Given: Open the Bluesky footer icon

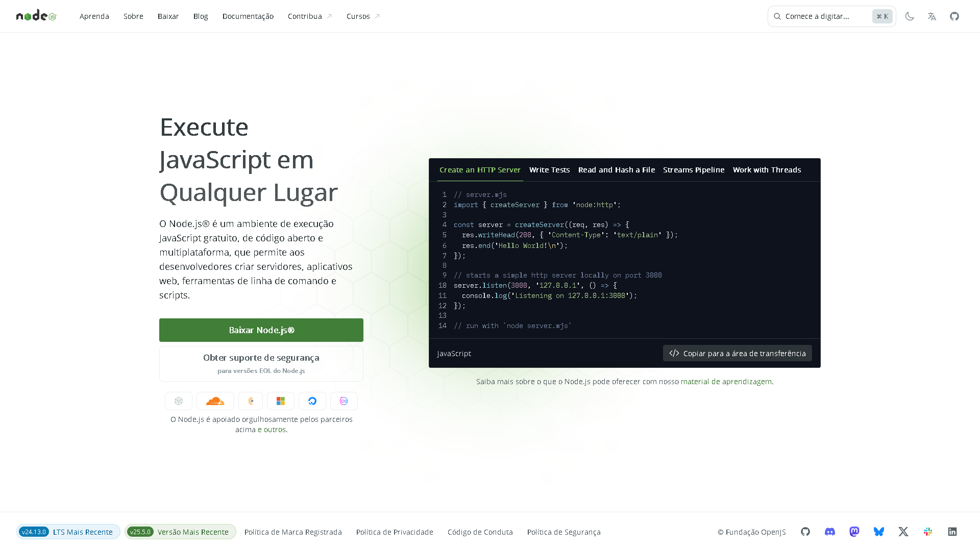Looking at the screenshot, I should pyautogui.click(x=879, y=532).
